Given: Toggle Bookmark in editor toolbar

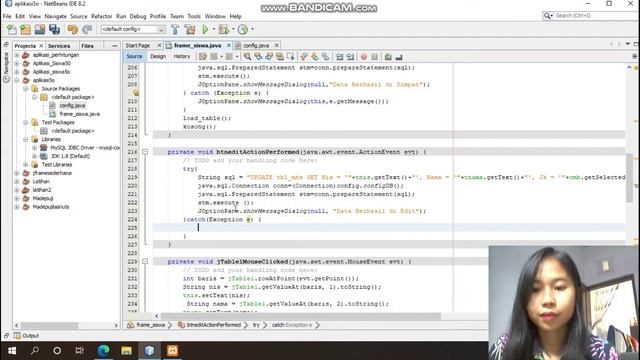Looking at the screenshot, I should [325, 57].
